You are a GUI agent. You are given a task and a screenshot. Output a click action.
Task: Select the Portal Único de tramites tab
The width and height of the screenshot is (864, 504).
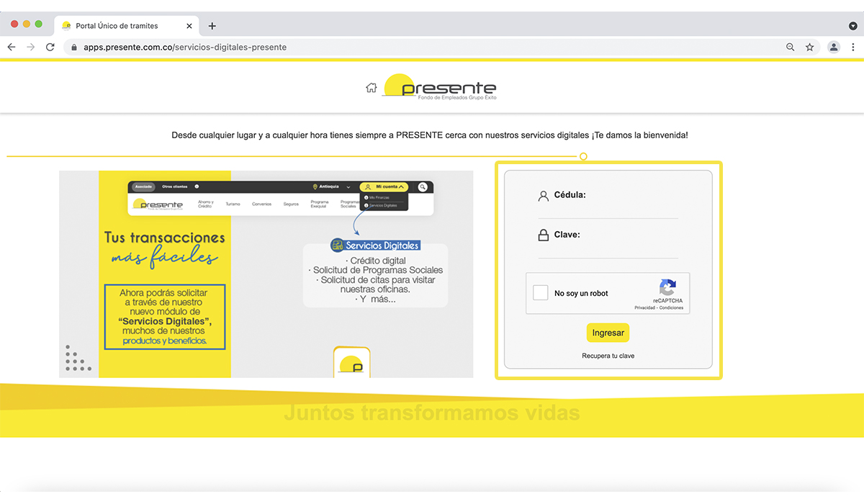pyautogui.click(x=117, y=26)
